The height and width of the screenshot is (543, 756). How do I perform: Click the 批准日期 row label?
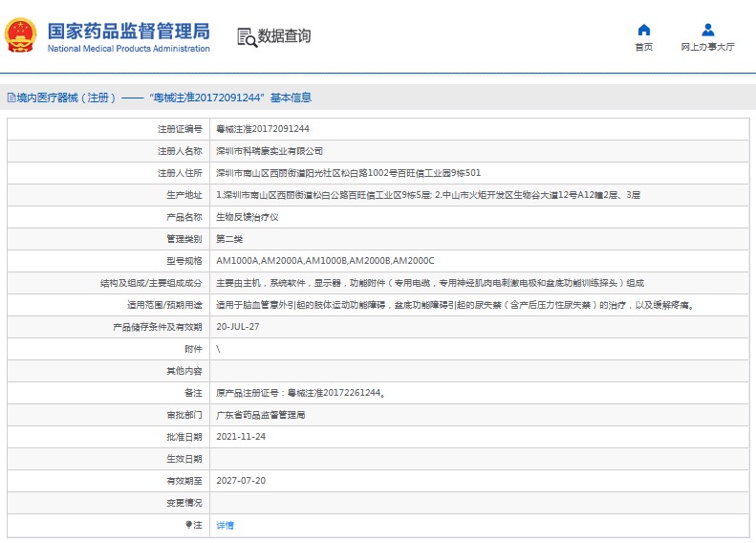[x=184, y=437]
